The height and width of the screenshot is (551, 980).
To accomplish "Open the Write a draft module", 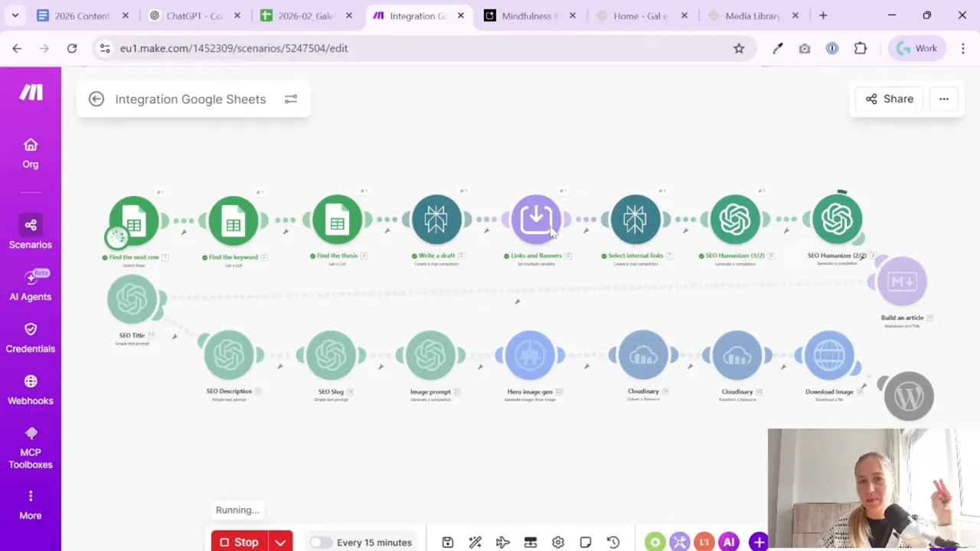I will pos(436,220).
